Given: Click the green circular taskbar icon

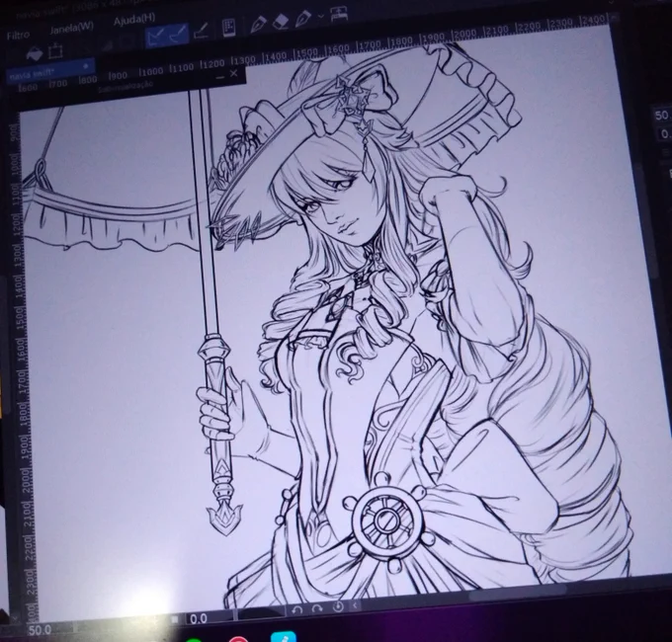Looking at the screenshot, I should point(194,640).
